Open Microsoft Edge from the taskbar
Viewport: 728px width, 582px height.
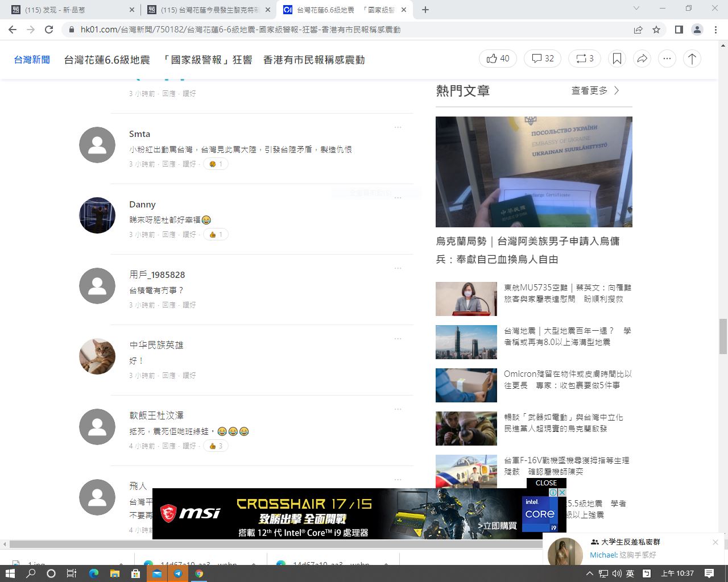93,573
